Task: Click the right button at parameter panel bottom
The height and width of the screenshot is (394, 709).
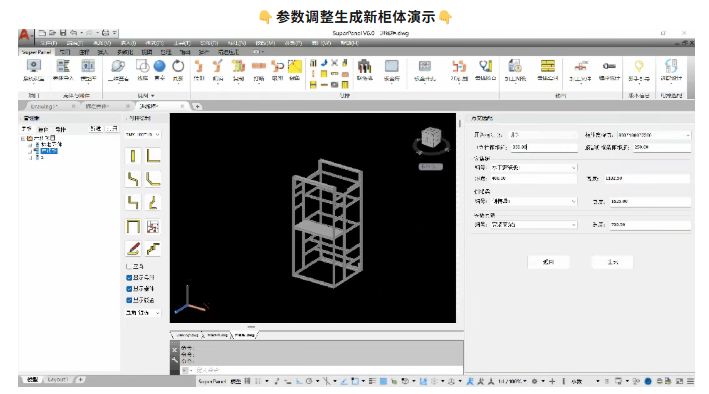Action: click(612, 262)
